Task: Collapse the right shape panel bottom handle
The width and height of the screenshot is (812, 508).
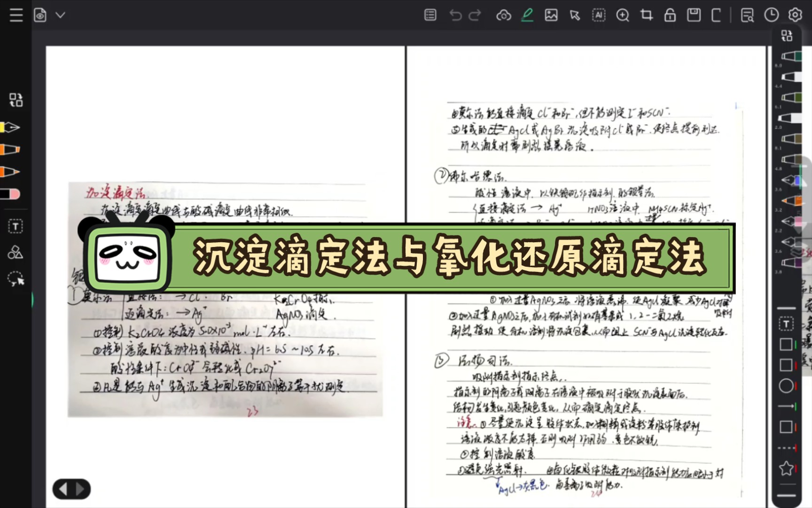Action: [786, 495]
